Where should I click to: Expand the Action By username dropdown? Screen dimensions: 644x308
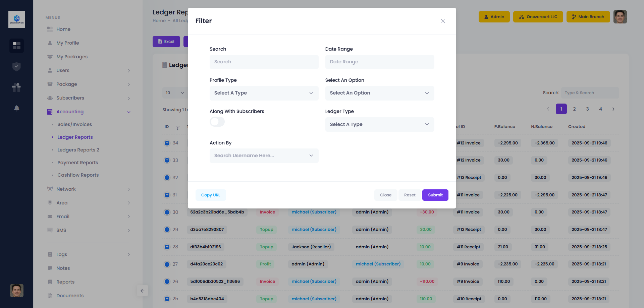coord(264,156)
